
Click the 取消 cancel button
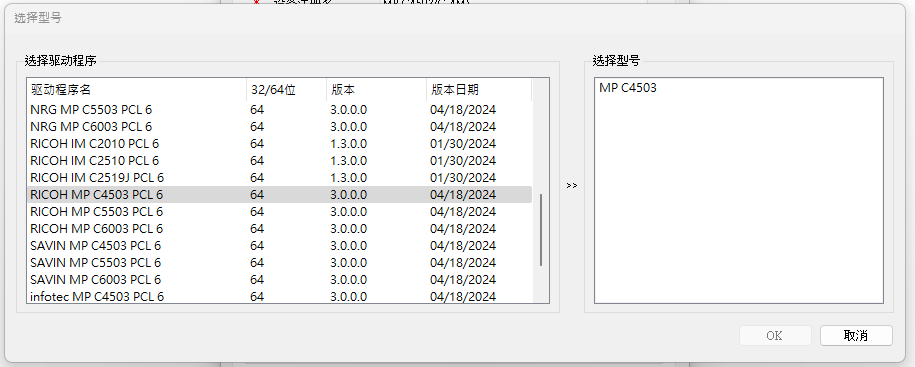click(x=856, y=335)
